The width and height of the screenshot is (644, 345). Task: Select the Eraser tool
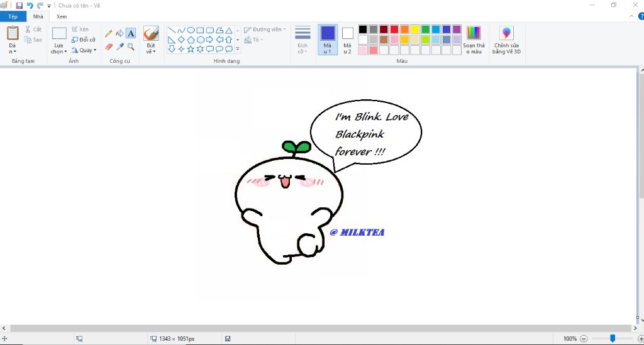point(108,47)
